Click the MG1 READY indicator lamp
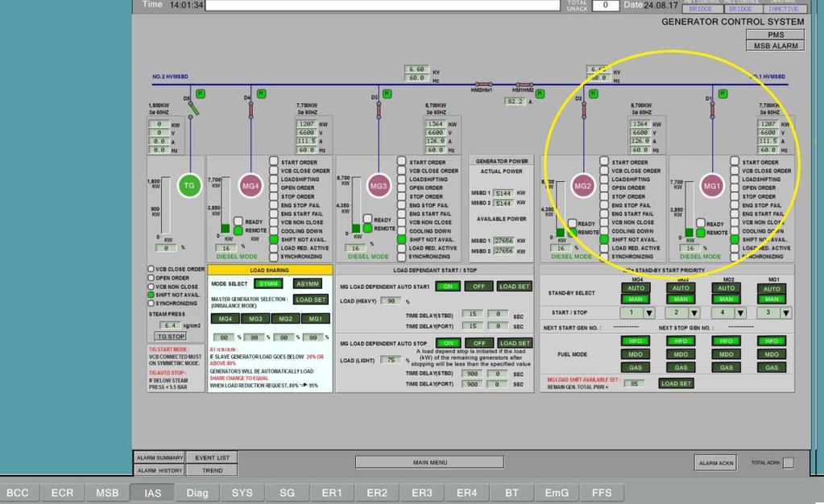This screenshot has height=504, width=824. tap(701, 223)
